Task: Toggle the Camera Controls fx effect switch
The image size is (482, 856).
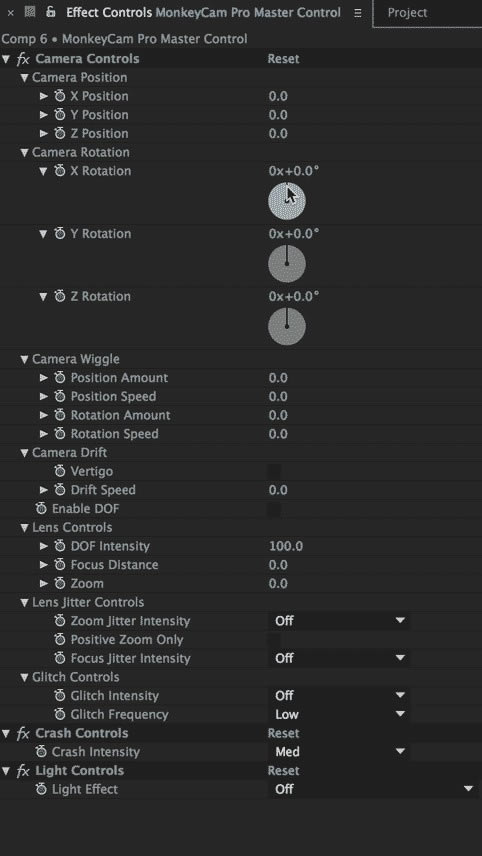Action: 23,59
